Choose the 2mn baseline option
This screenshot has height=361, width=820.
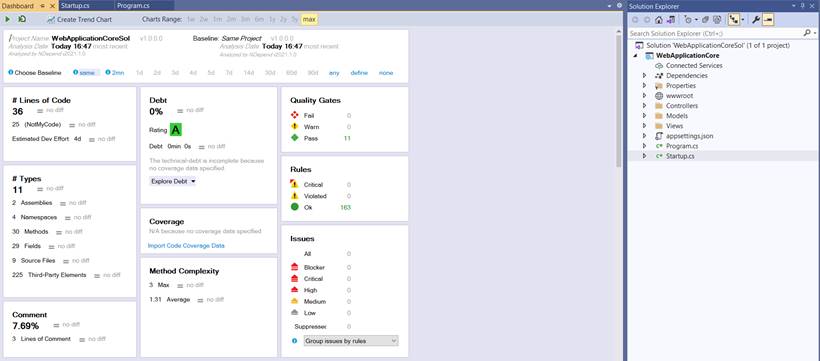[118, 73]
